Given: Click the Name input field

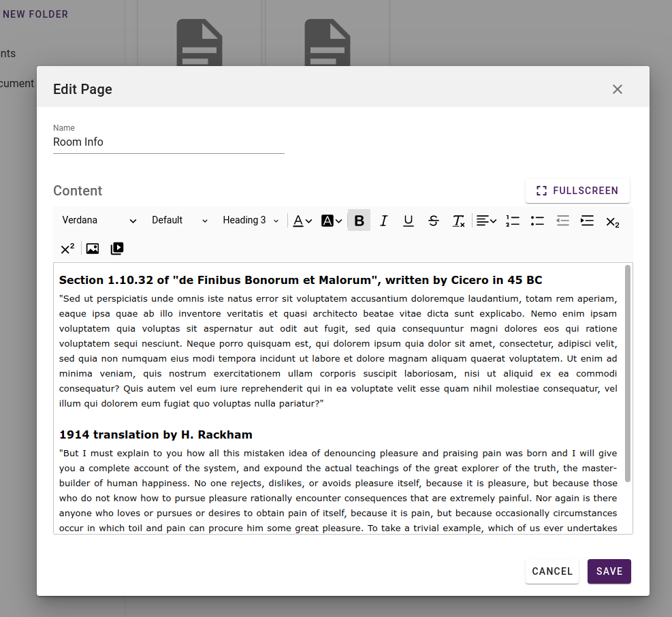Looking at the screenshot, I should tap(168, 142).
